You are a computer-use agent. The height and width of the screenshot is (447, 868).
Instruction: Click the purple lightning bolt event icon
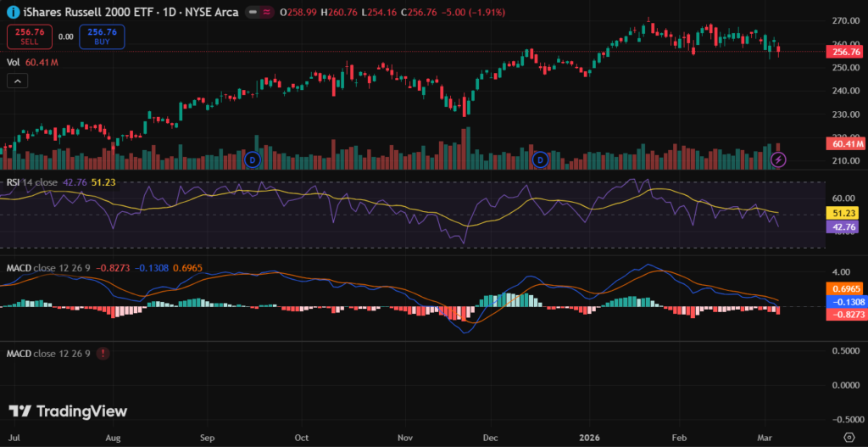tap(779, 159)
